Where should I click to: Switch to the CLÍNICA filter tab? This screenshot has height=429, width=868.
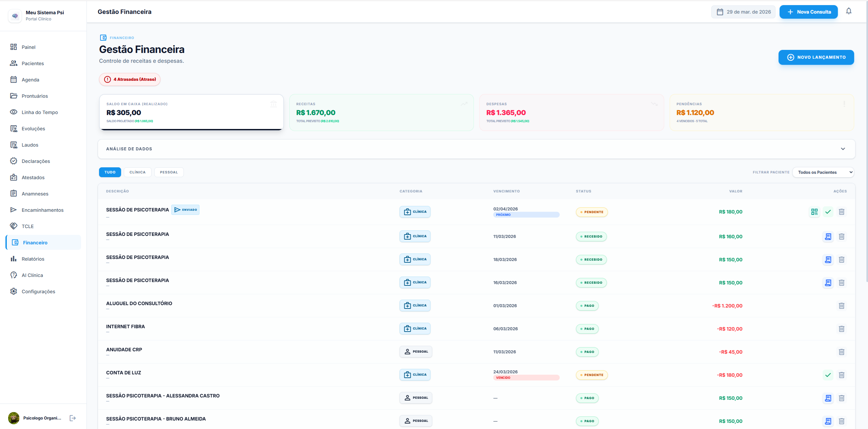[x=137, y=172]
